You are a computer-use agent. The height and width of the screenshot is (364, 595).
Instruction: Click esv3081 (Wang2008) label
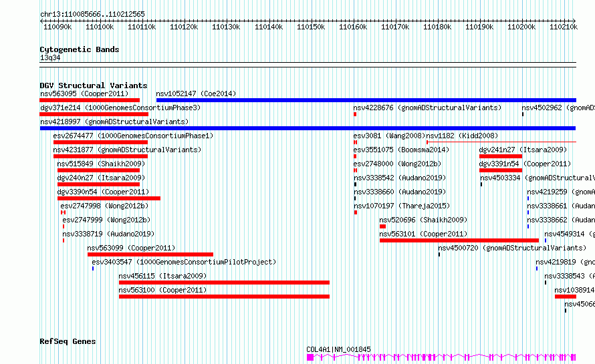coord(389,136)
